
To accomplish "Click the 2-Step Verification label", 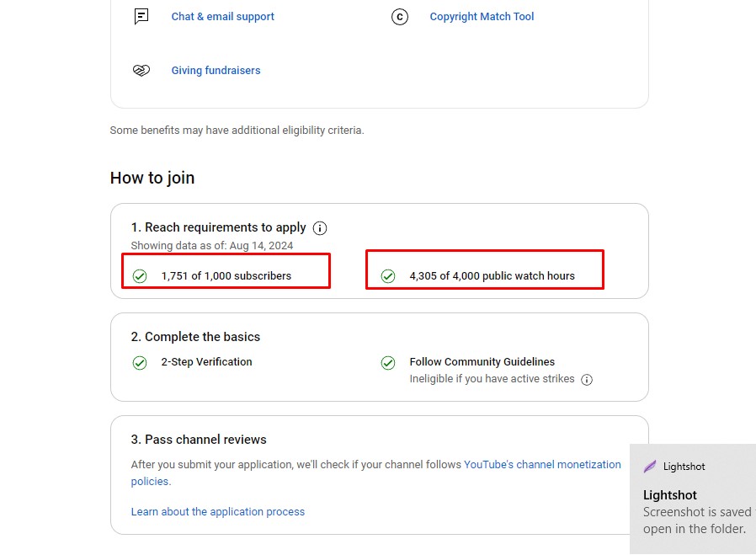I will pyautogui.click(x=206, y=362).
